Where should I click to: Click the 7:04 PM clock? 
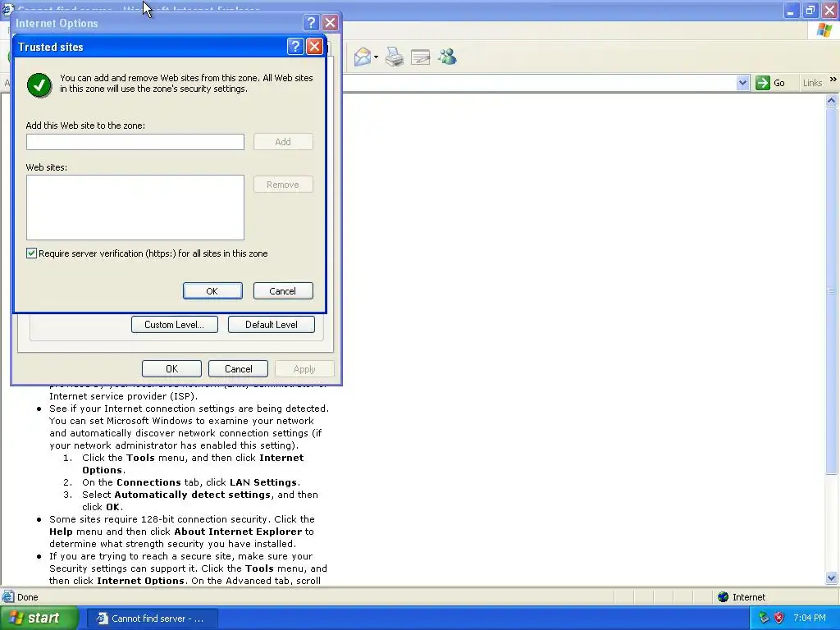tap(810, 619)
